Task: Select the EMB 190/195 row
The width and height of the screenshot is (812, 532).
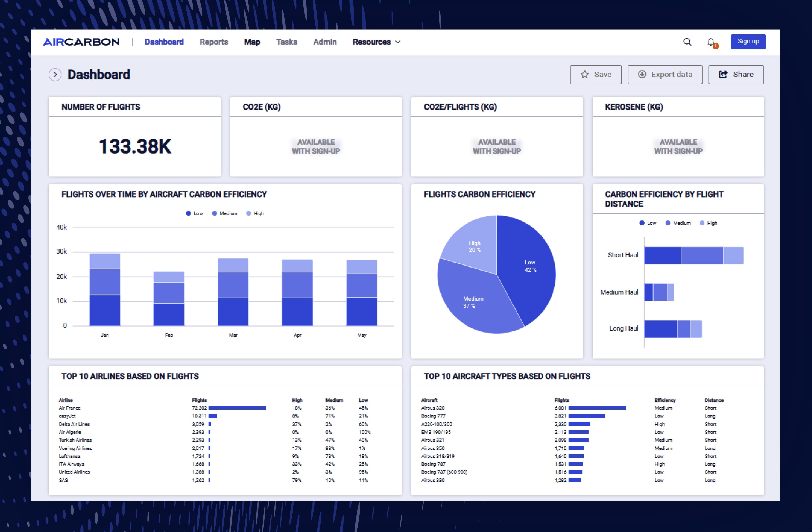Action: click(573, 432)
